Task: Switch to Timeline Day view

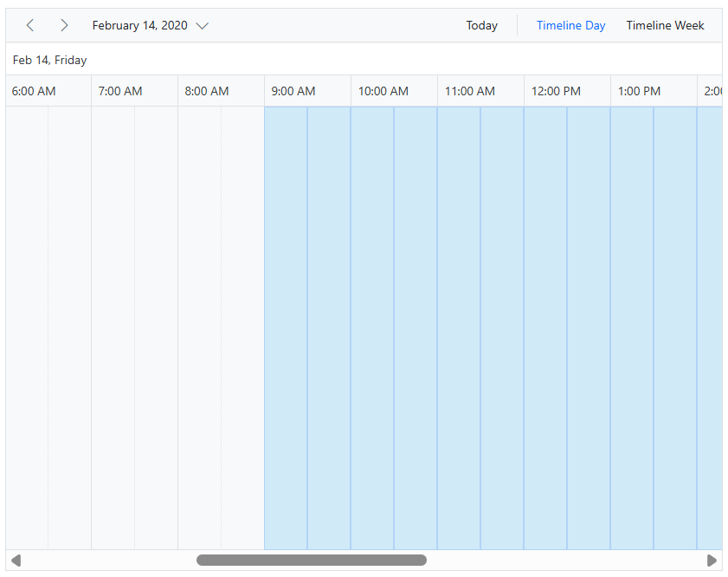Action: coord(570,25)
